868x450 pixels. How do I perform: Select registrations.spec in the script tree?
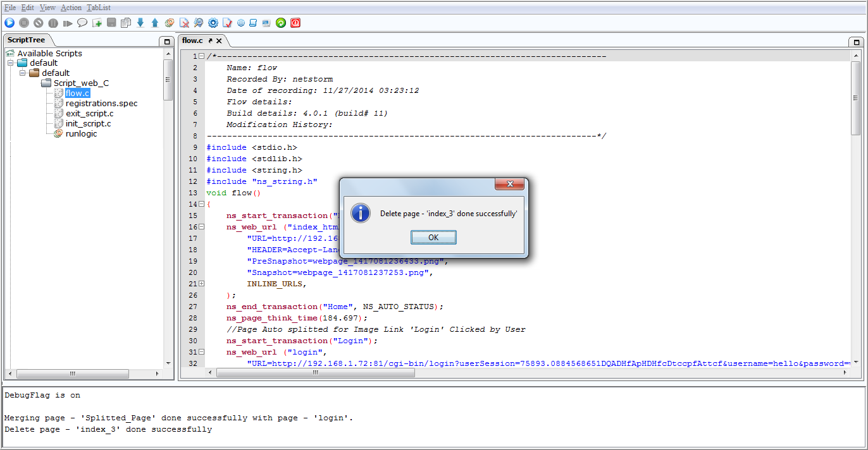coord(101,103)
